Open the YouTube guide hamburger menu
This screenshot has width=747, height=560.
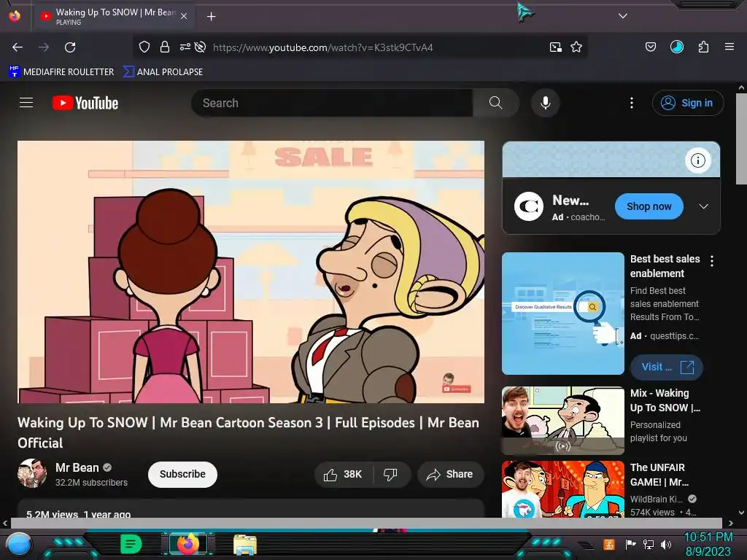point(26,103)
